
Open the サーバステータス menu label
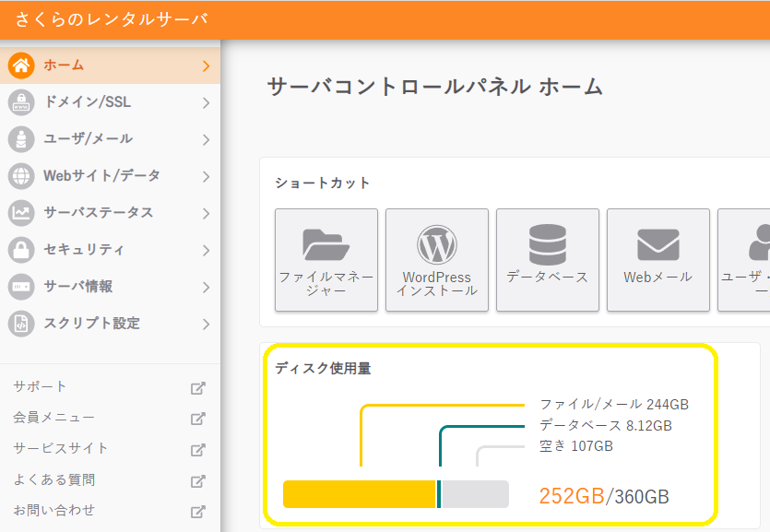click(99, 212)
